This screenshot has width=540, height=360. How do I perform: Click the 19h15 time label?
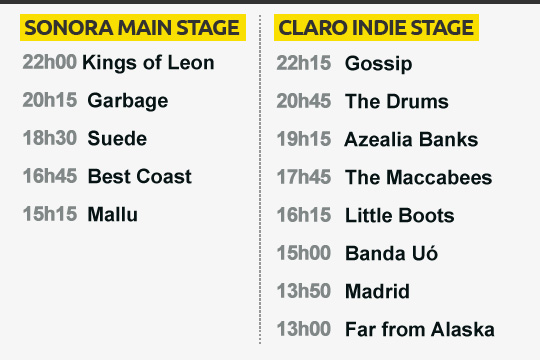[304, 139]
